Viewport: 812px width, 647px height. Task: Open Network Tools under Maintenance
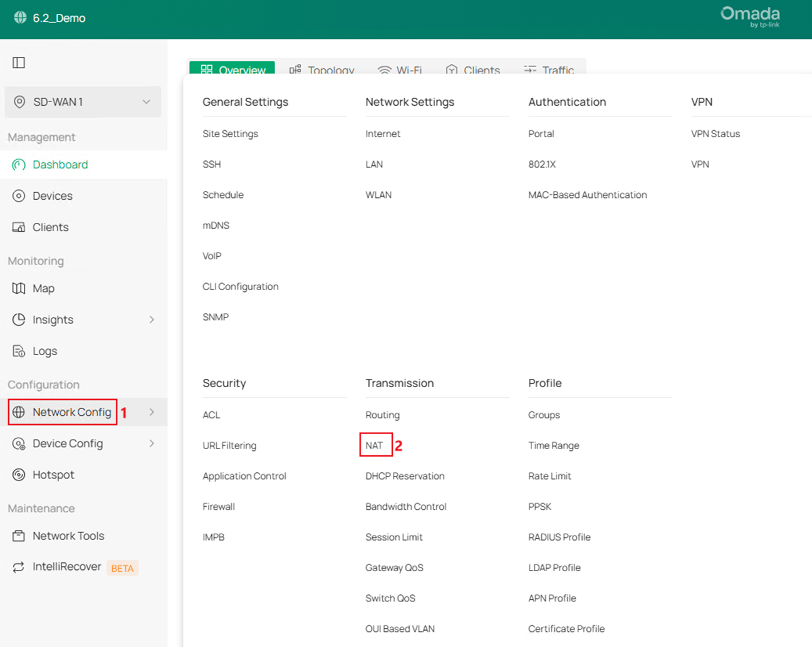19,536
